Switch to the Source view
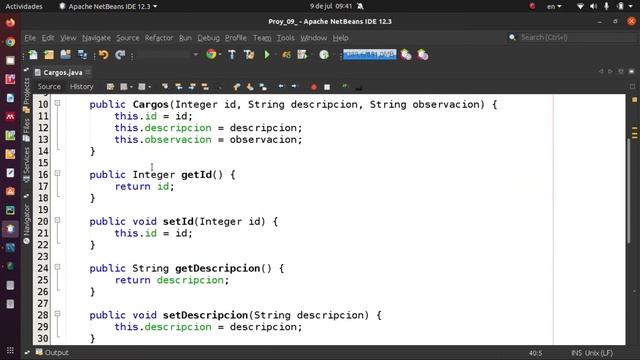Screen dimensions: 640x360 pos(49,87)
